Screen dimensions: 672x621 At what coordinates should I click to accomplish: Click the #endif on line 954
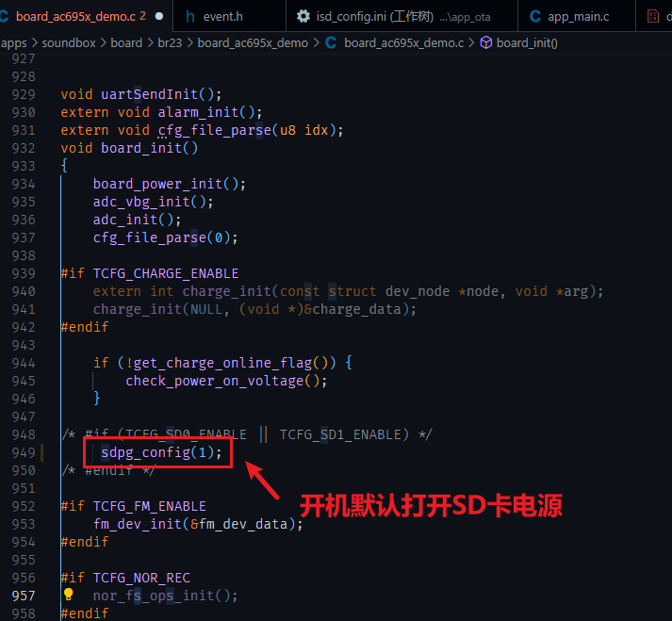pyautogui.click(x=85, y=542)
